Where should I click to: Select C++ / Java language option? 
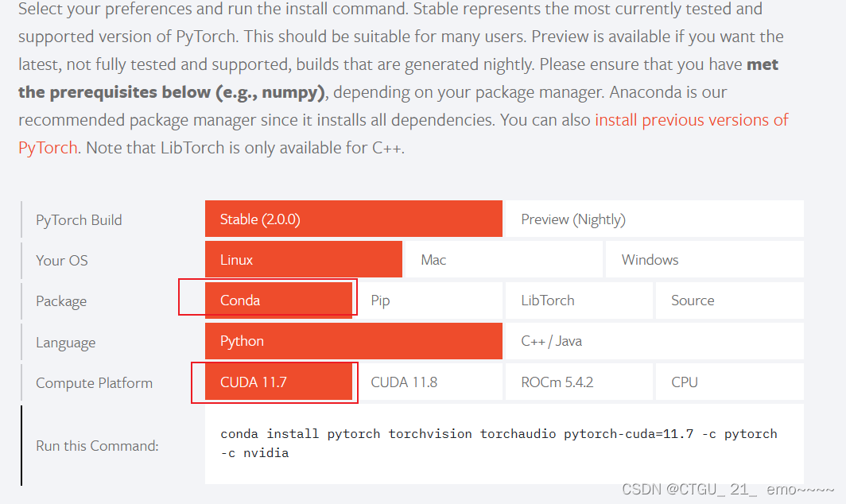click(x=652, y=341)
